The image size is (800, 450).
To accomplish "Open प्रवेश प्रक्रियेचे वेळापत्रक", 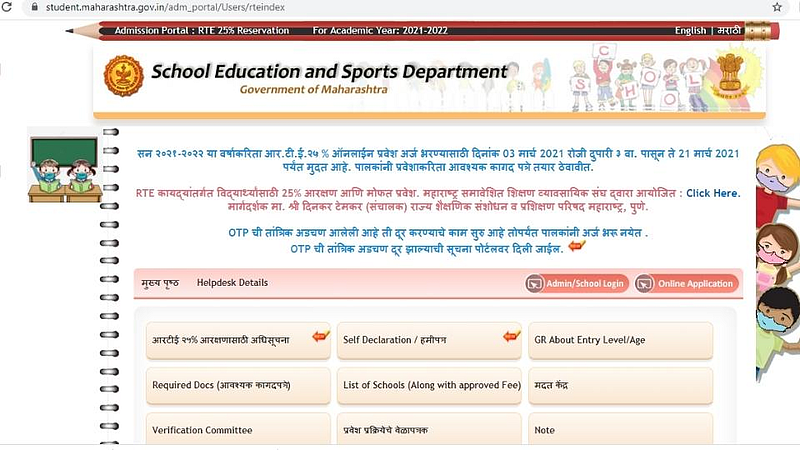I will (429, 429).
